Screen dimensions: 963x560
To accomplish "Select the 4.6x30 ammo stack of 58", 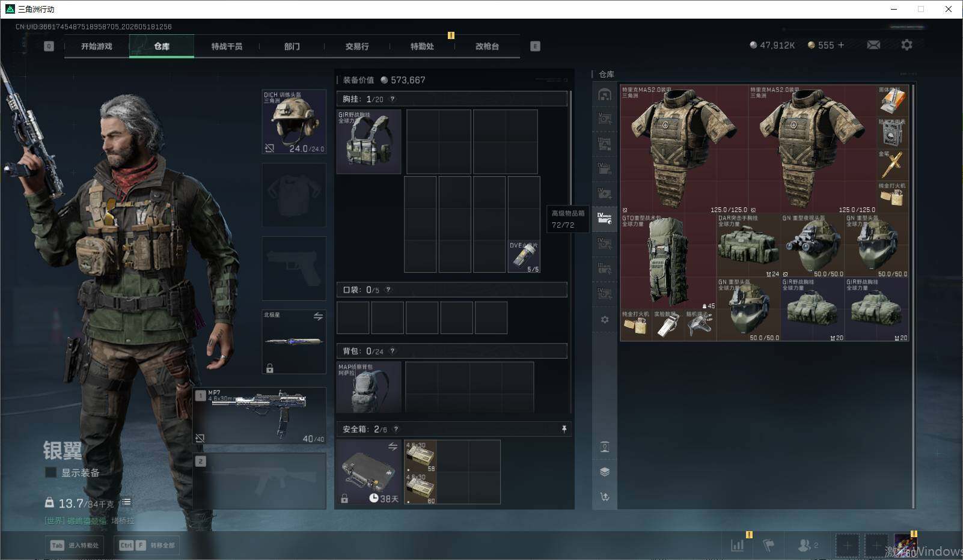I will click(x=421, y=457).
